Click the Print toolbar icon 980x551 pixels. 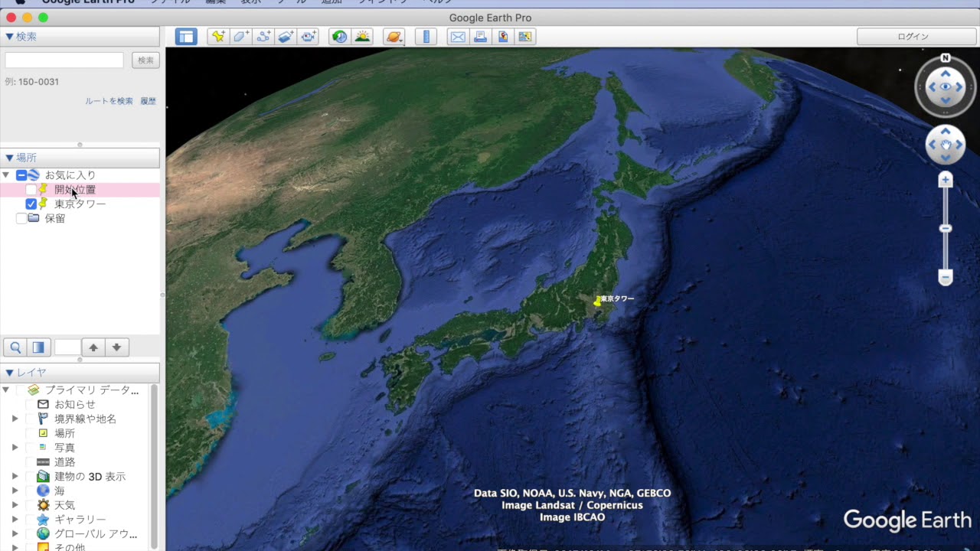click(480, 36)
